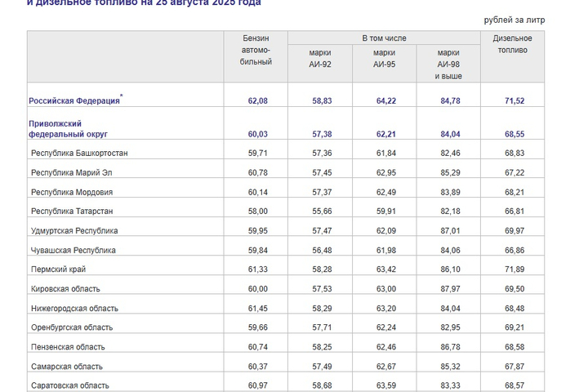Viewport: 588px width, 392px height.
Task: Click Bashkortostan AI-98 value 82,46
Action: pos(450,153)
